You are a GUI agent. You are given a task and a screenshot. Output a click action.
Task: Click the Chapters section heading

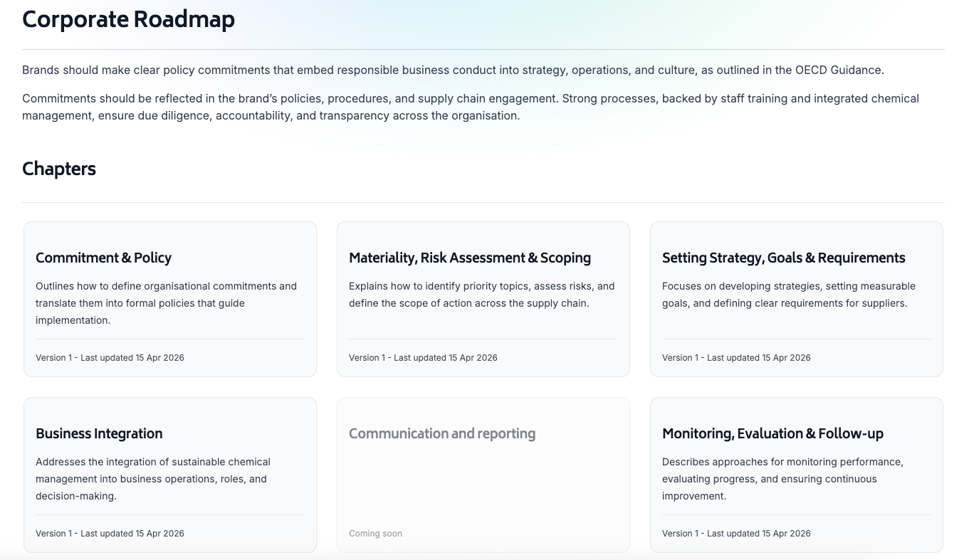[x=59, y=169]
